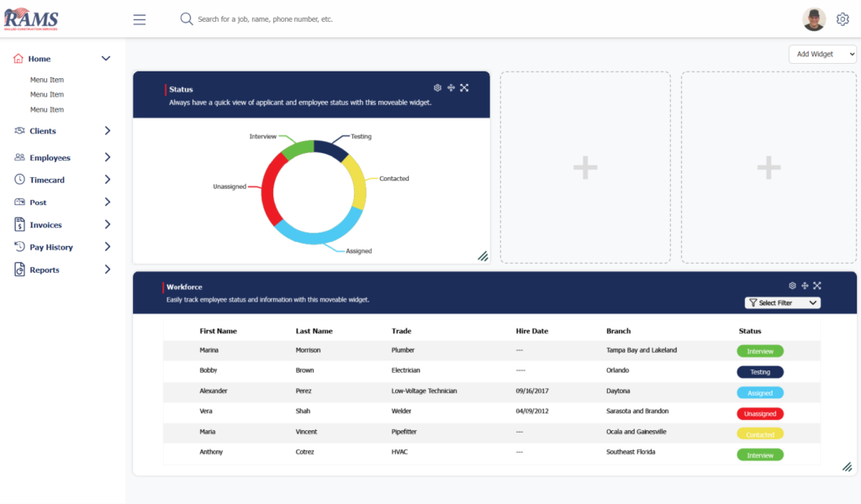
Task: Open the Add Widget dropdown
Action: pos(821,54)
